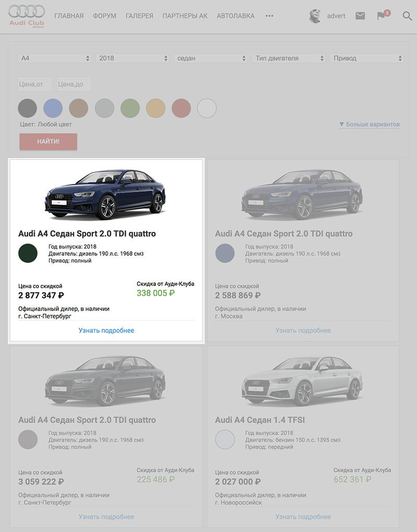Image resolution: width=417 pixels, height=532 pixels.
Task: Click the Привод: передний text
Action: [x=269, y=447]
